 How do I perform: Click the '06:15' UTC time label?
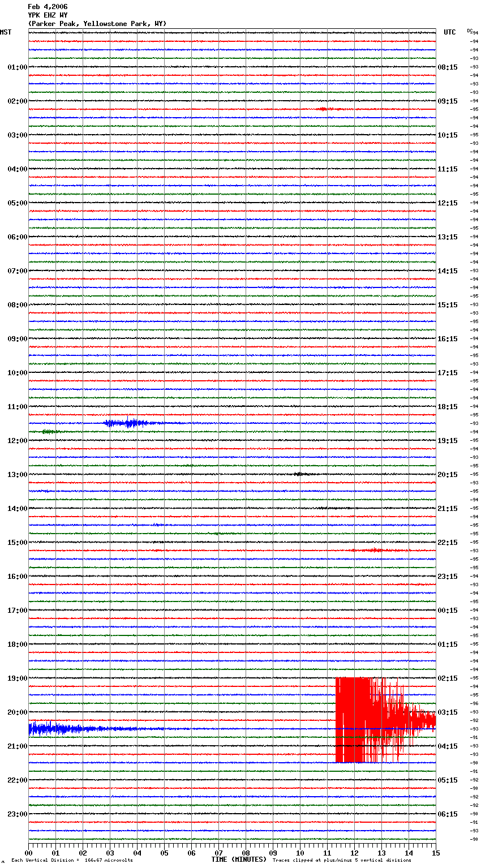(448, 814)
